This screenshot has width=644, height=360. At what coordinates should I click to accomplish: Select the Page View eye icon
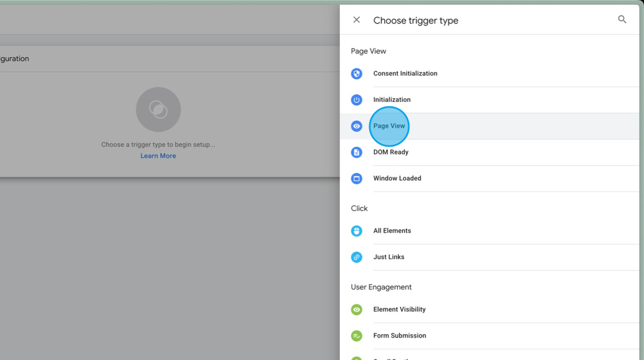tap(356, 126)
